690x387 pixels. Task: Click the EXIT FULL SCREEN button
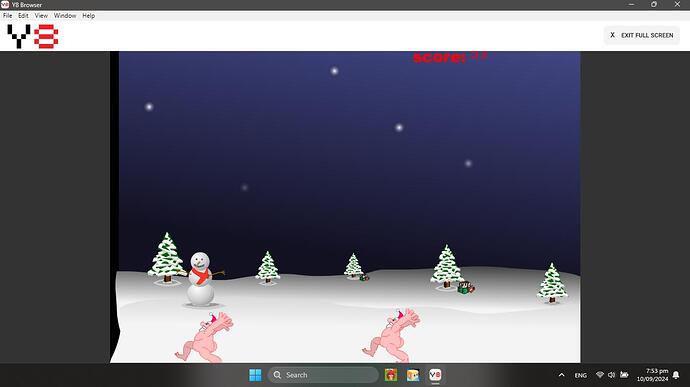tap(642, 35)
